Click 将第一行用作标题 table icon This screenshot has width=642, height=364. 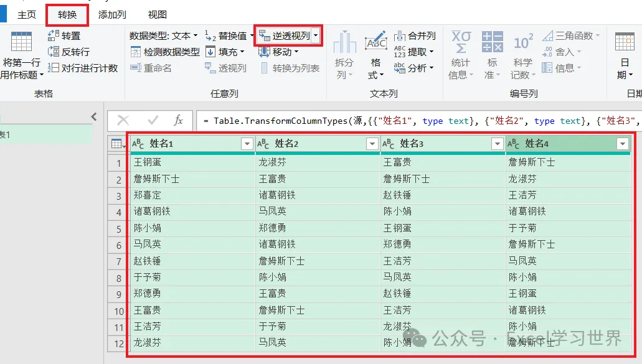(21, 42)
